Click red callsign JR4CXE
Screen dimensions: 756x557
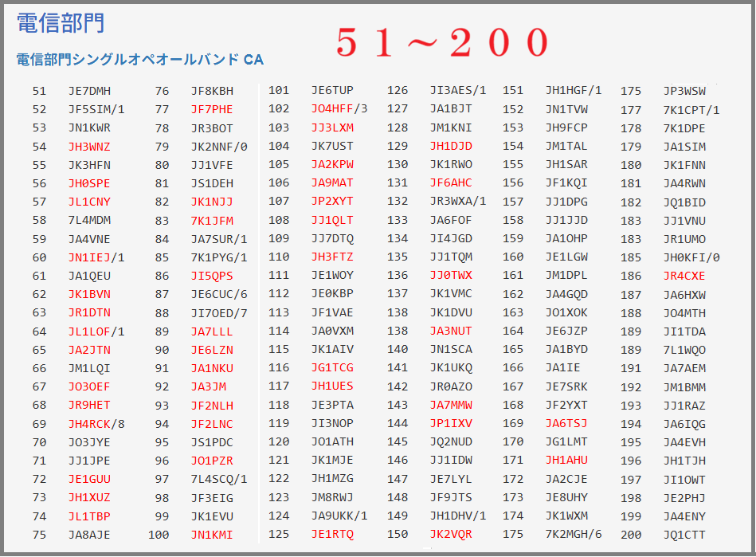pyautogui.click(x=684, y=276)
